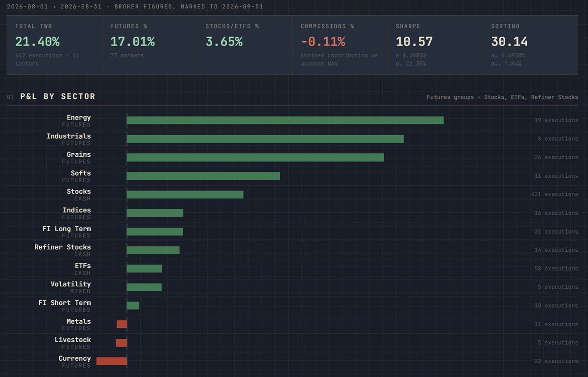Click the '77 markets' caption
The height and width of the screenshot is (377, 588).
tap(127, 55)
